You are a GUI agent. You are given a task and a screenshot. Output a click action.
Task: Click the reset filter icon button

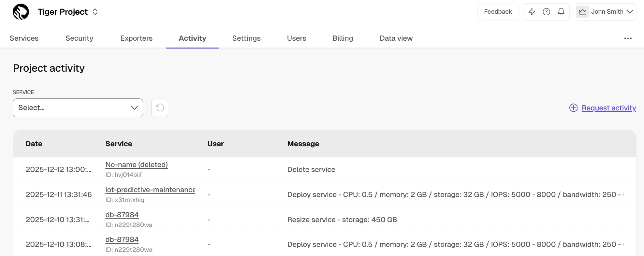point(160,108)
